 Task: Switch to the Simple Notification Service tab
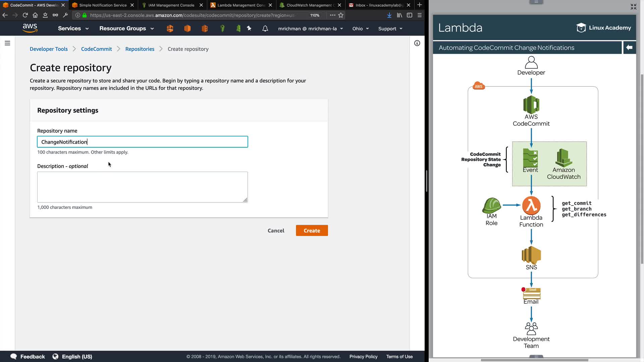[x=103, y=5]
